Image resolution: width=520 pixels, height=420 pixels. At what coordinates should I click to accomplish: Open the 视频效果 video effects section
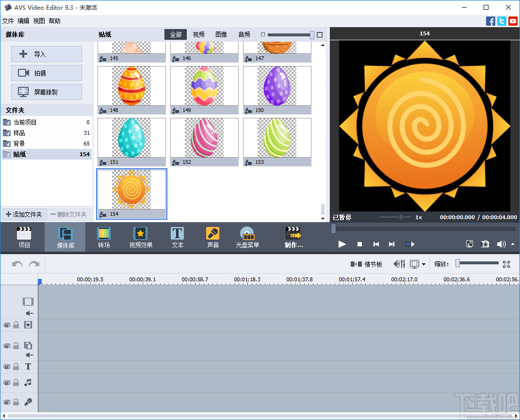[x=141, y=237]
